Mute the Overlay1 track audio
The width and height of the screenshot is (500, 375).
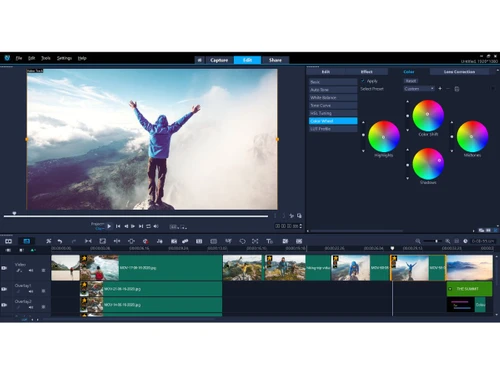click(x=31, y=291)
